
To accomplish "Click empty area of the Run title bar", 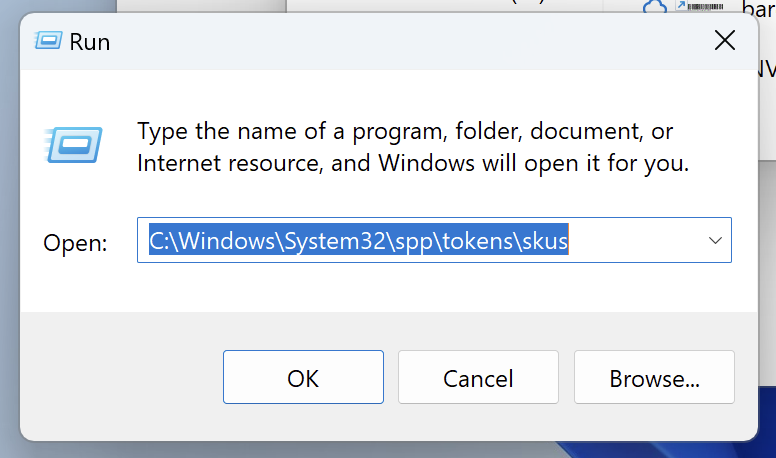I will [x=400, y=40].
